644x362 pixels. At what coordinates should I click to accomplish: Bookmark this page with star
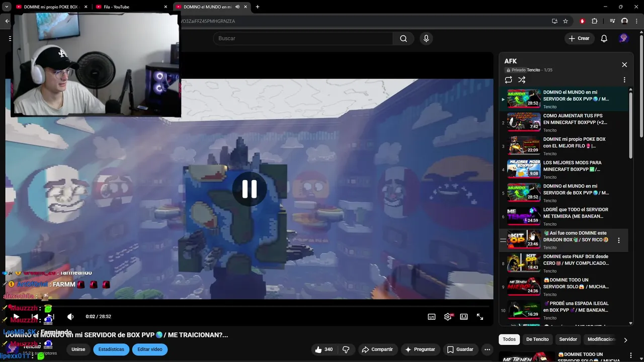click(x=566, y=21)
